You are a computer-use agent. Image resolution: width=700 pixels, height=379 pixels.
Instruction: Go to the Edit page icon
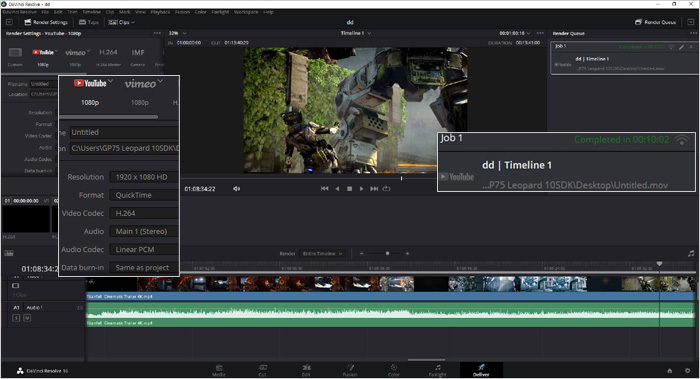point(306,370)
